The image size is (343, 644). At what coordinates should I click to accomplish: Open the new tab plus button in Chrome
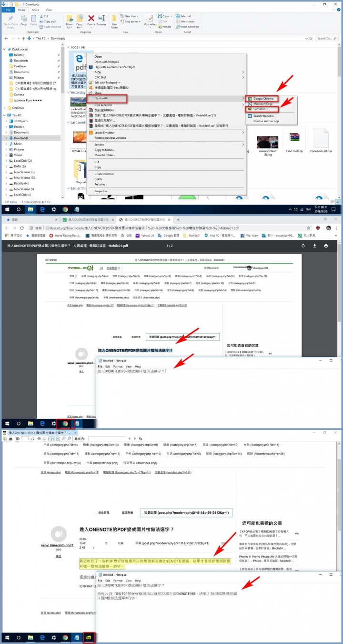[178, 220]
